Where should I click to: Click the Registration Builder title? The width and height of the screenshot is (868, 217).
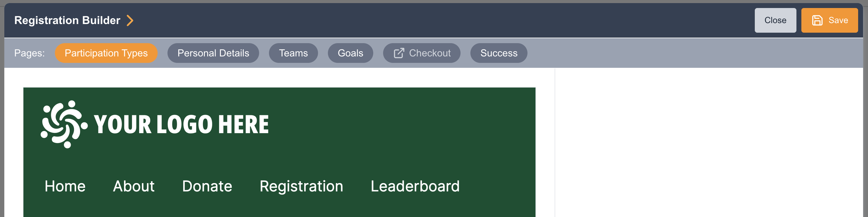[67, 21]
